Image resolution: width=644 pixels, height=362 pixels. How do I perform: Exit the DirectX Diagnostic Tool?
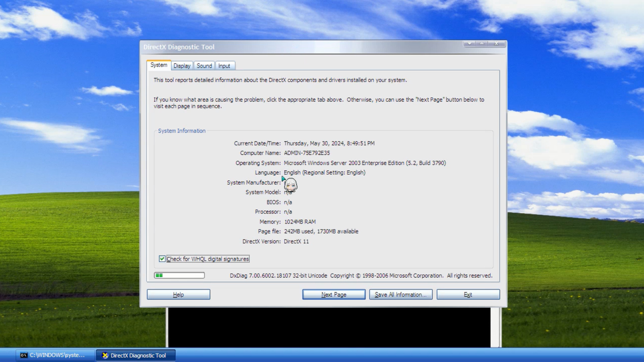coord(468,295)
